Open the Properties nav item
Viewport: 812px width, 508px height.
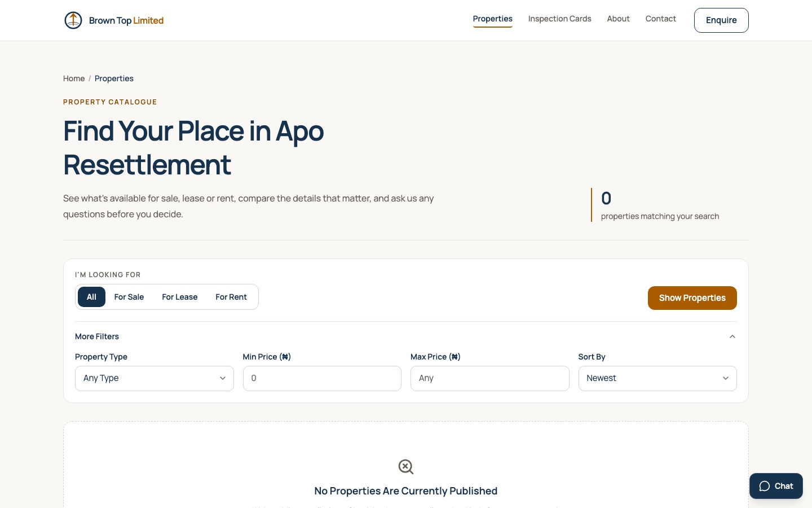pyautogui.click(x=493, y=19)
